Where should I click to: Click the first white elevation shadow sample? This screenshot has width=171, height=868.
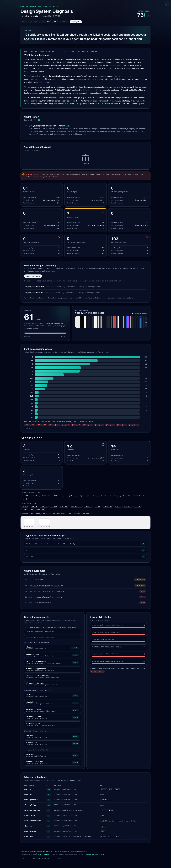point(29,522)
